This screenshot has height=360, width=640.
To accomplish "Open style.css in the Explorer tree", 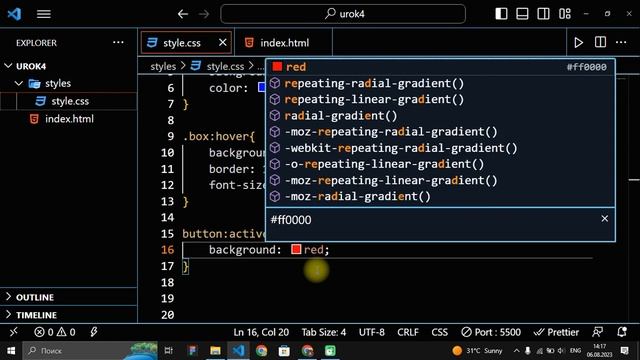I will click(x=69, y=101).
